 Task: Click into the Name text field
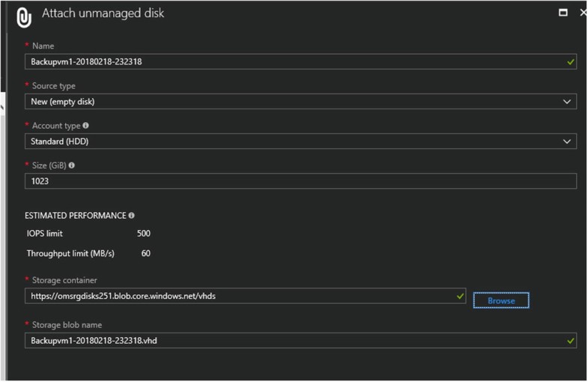tap(292, 62)
